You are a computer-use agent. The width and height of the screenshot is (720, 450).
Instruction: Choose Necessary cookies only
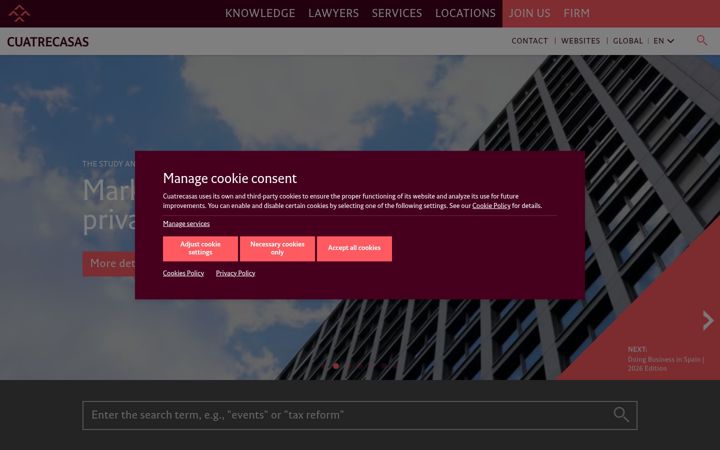pos(277,248)
